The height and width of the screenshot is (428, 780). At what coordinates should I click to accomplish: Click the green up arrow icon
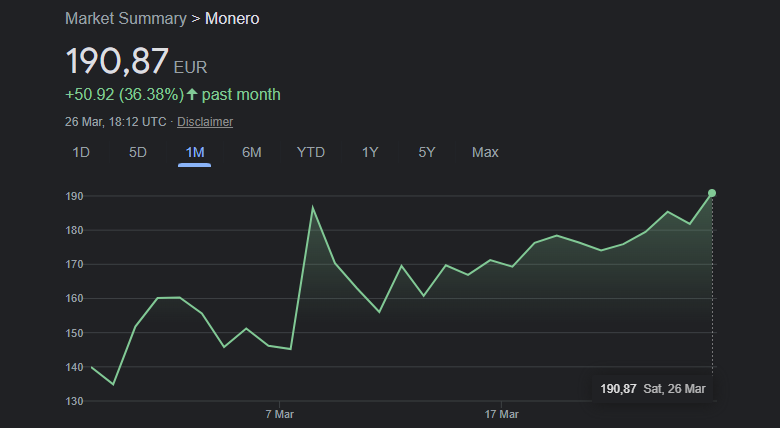[x=192, y=94]
